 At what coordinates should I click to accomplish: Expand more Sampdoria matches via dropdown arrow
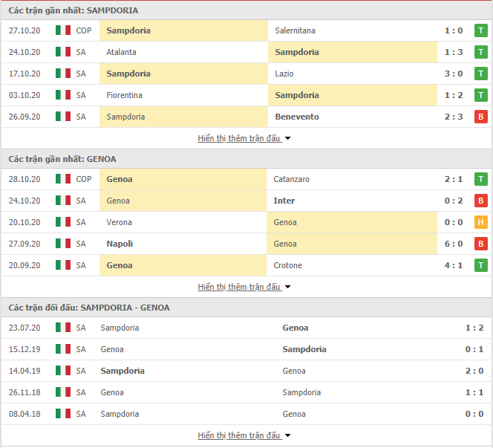coord(287,138)
